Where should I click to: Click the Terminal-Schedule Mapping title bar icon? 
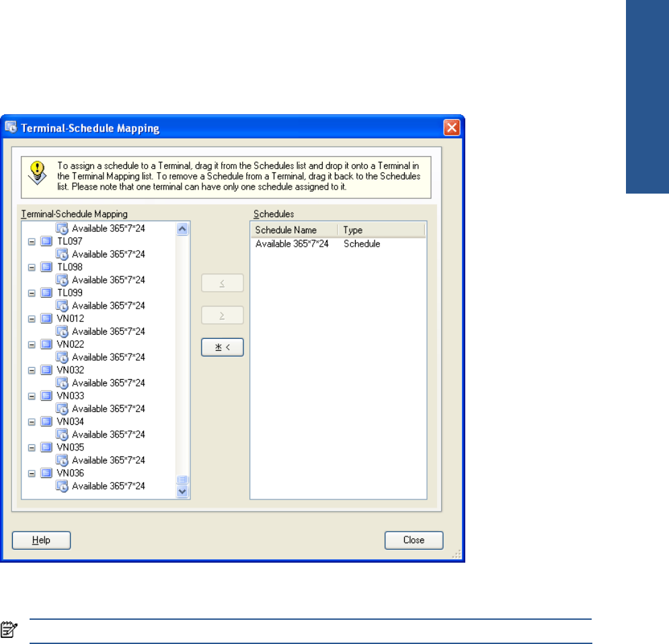pos(11,127)
